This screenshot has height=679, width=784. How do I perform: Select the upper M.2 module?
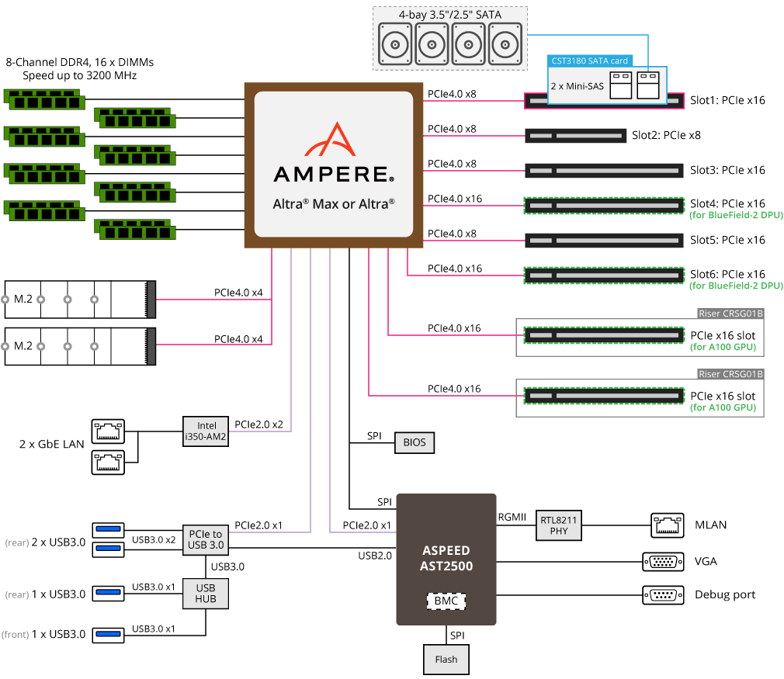click(80, 300)
